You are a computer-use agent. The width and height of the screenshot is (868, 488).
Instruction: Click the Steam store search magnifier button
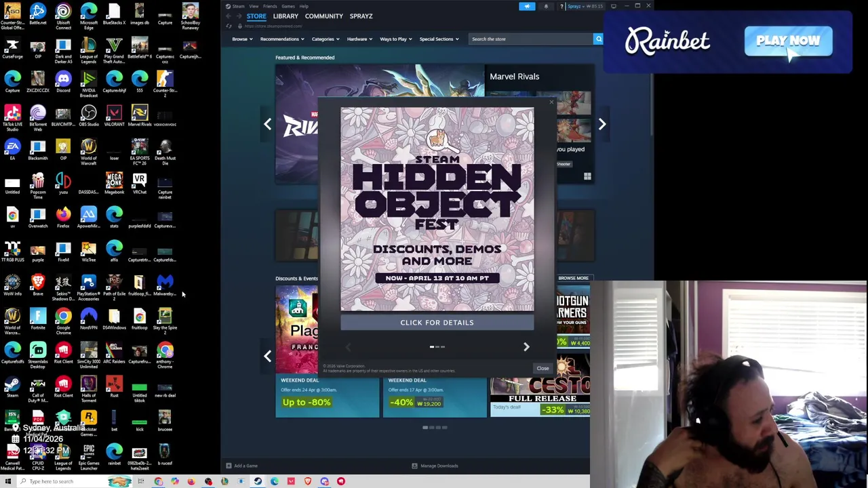tap(598, 39)
